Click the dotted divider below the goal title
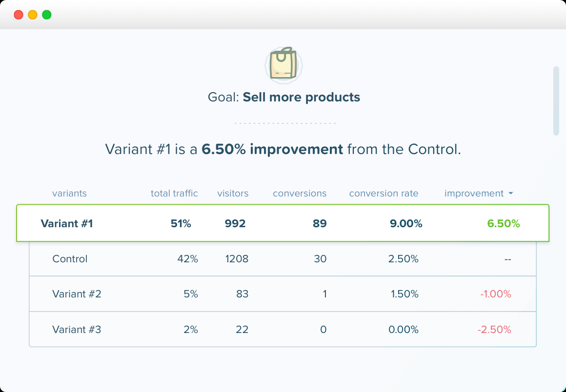 284,123
